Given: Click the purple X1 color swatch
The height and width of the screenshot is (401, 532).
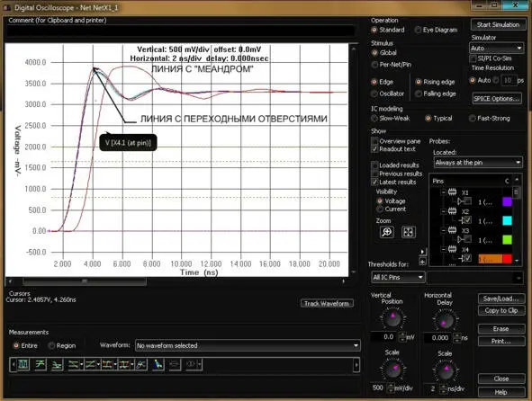Looking at the screenshot, I should 507,202.
